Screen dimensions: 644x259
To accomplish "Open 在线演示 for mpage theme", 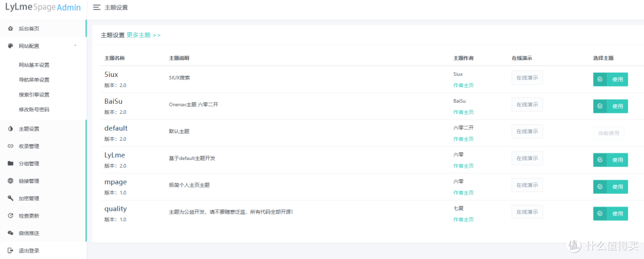I will point(527,185).
